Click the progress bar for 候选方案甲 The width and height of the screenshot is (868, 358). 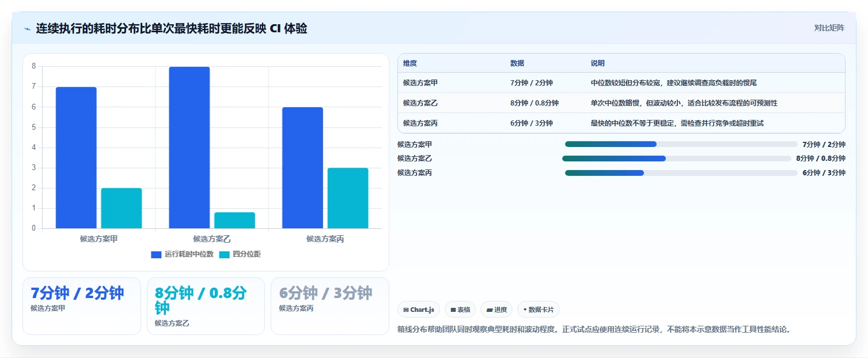click(681, 144)
